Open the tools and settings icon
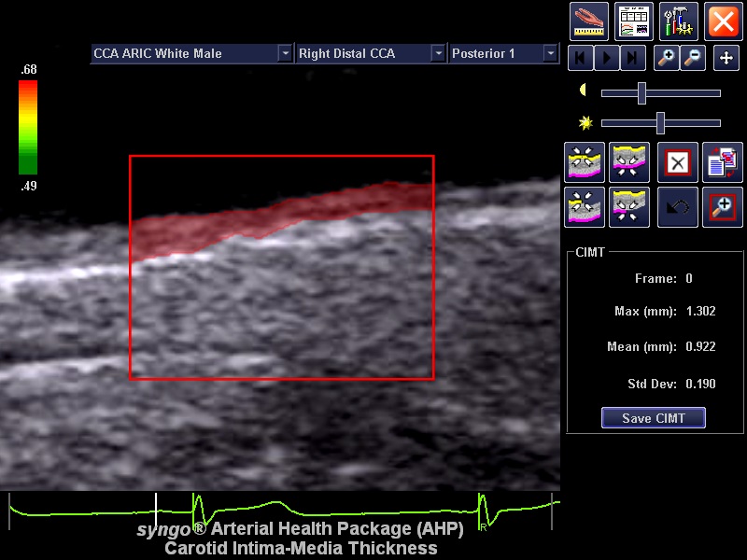Screen dimensions: 747x560 click(679, 21)
